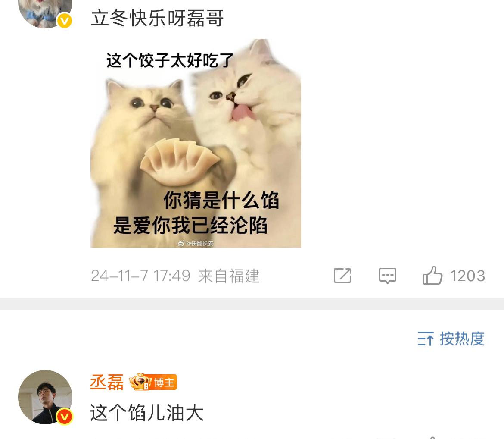Viewport: 504px width, 439px height.
Task: Tap the 丞磊 username
Action: [x=107, y=382]
